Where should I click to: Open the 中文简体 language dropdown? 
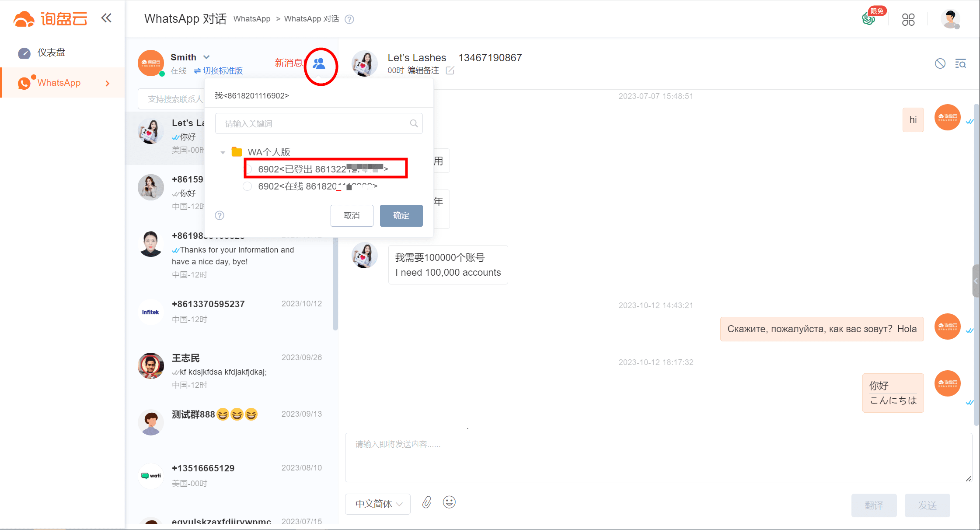point(378,504)
